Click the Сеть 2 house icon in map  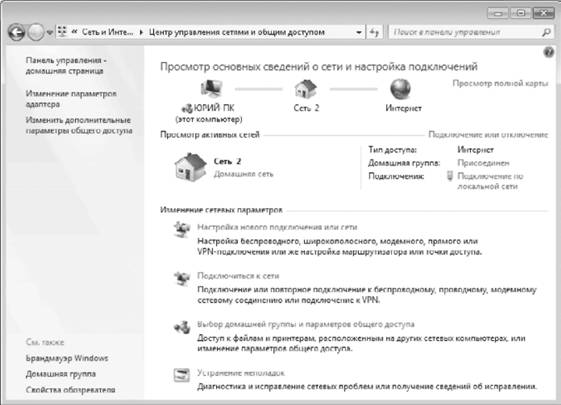(306, 89)
